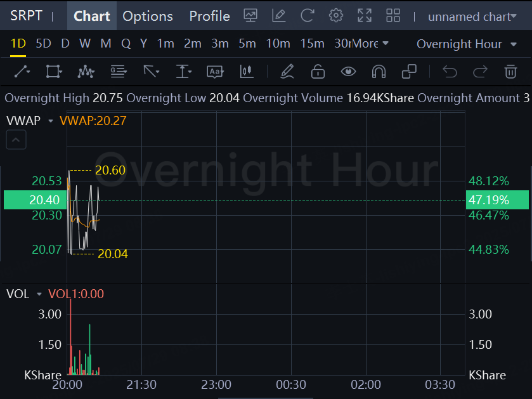Click the 20.04 low price marker
This screenshot has width=532, height=399.
pyautogui.click(x=113, y=254)
